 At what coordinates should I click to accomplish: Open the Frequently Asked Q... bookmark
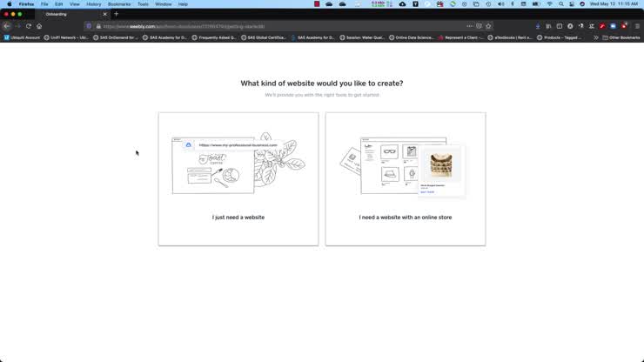point(215,37)
